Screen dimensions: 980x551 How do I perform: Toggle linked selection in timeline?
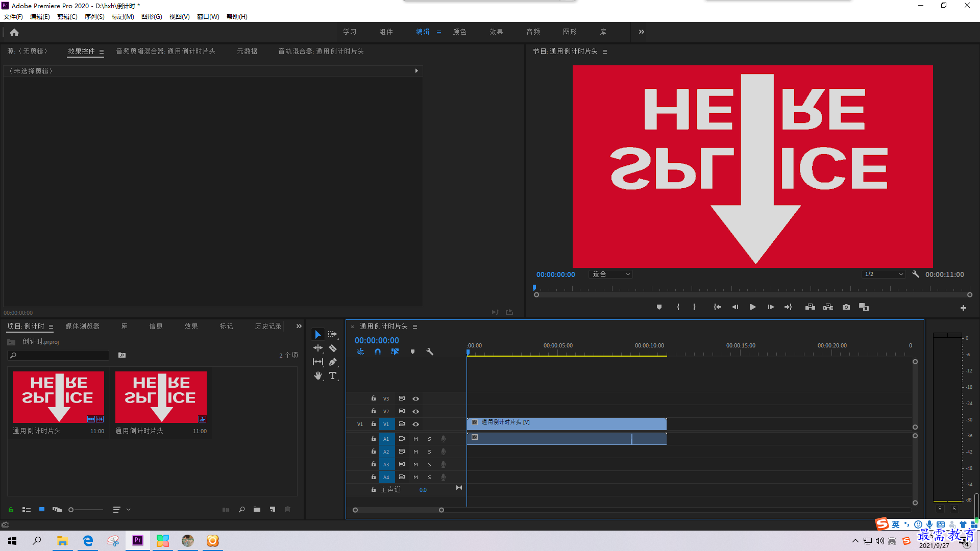click(x=395, y=352)
